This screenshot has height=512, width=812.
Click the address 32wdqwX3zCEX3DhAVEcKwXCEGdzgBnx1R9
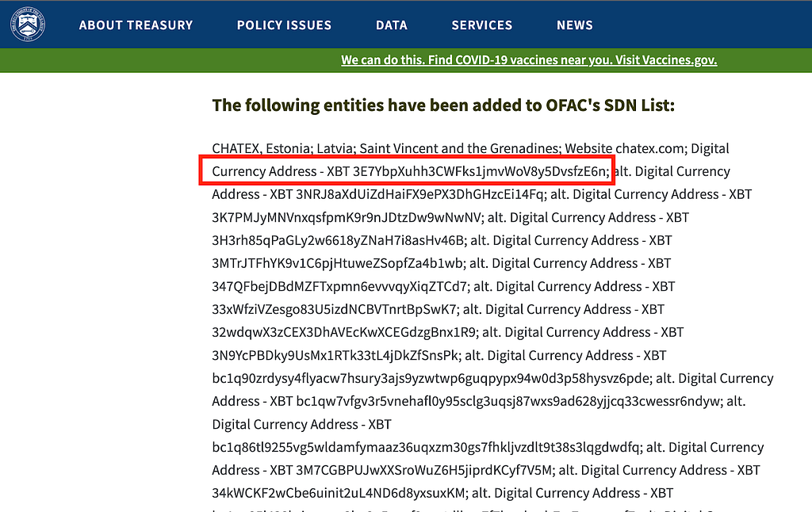pos(343,332)
